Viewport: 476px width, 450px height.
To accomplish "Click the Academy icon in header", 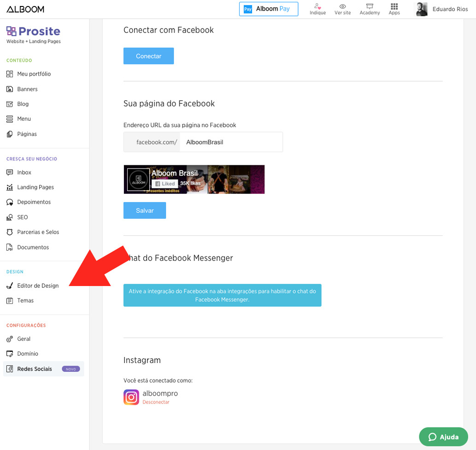I will 369,6.
